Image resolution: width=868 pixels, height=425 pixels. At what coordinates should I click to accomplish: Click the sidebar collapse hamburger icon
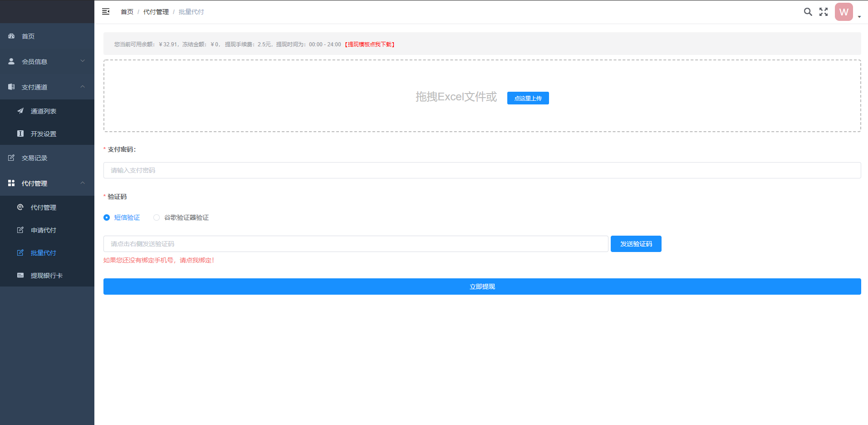[x=106, y=11]
